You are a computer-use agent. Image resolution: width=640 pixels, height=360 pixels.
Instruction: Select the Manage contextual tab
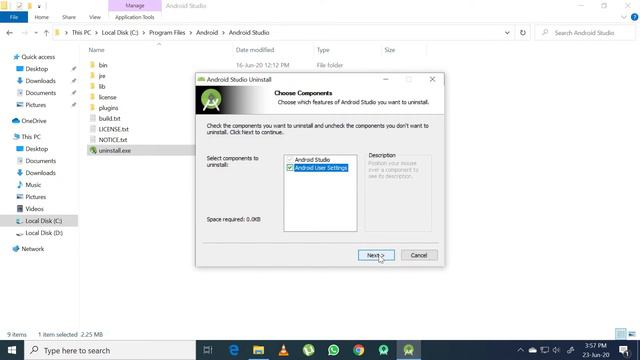[135, 6]
